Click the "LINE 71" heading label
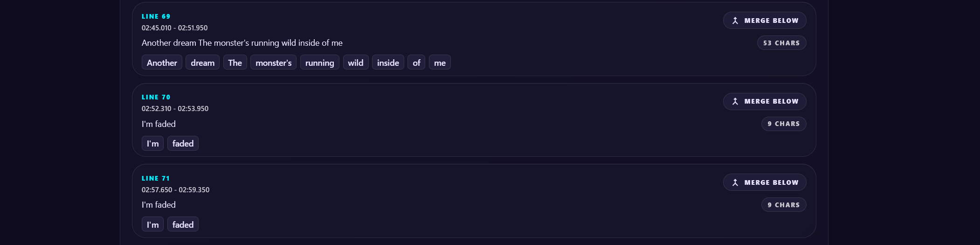The width and height of the screenshot is (980, 245). point(156,178)
